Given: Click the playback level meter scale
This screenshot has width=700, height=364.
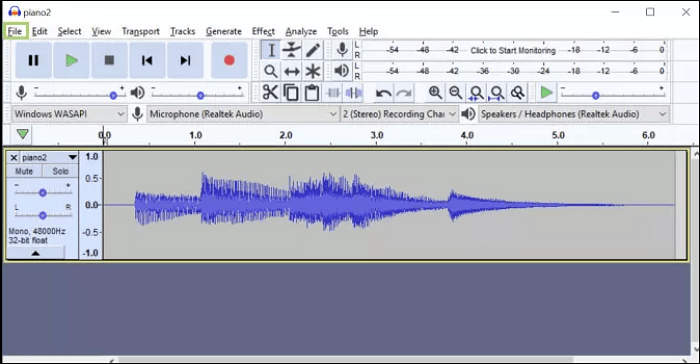Looking at the screenshot, I should click(x=513, y=71).
